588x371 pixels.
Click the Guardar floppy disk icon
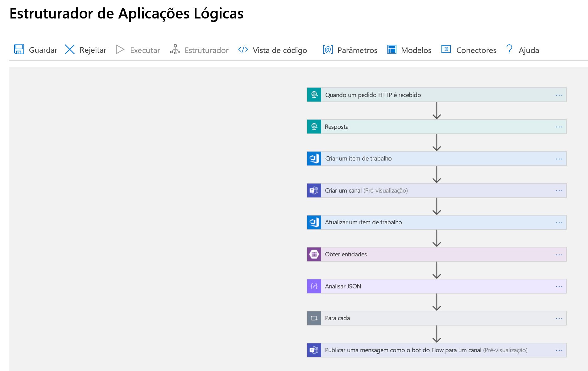[19, 50]
